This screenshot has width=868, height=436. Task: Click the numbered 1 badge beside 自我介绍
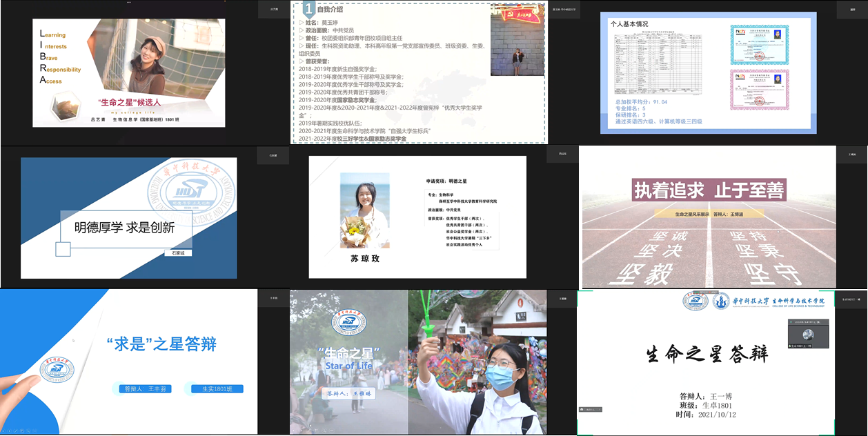(310, 9)
